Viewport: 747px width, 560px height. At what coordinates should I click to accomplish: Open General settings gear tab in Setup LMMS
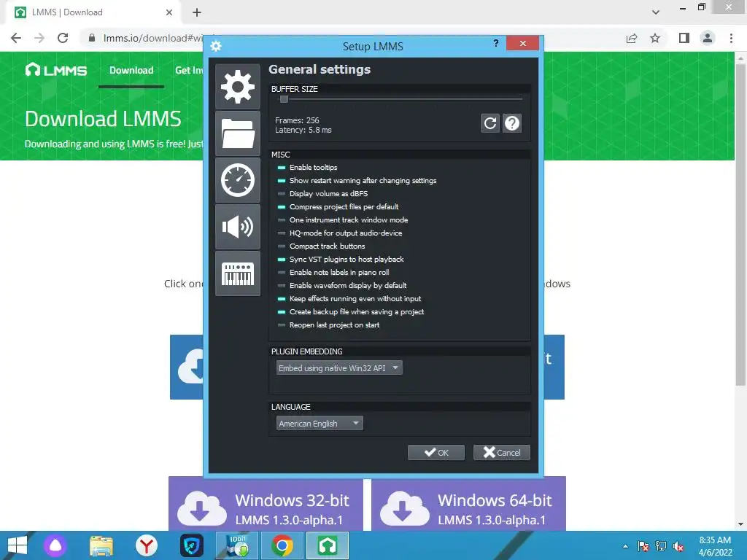(238, 87)
